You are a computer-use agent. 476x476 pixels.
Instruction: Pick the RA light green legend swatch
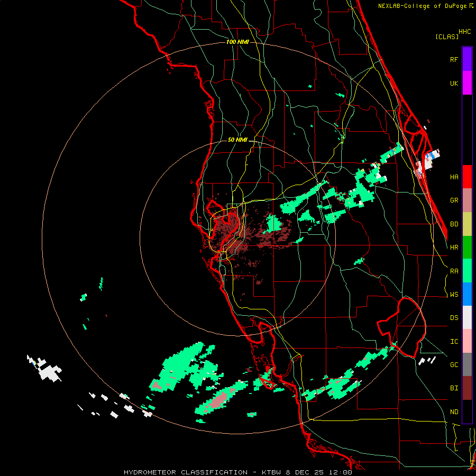[x=467, y=271]
